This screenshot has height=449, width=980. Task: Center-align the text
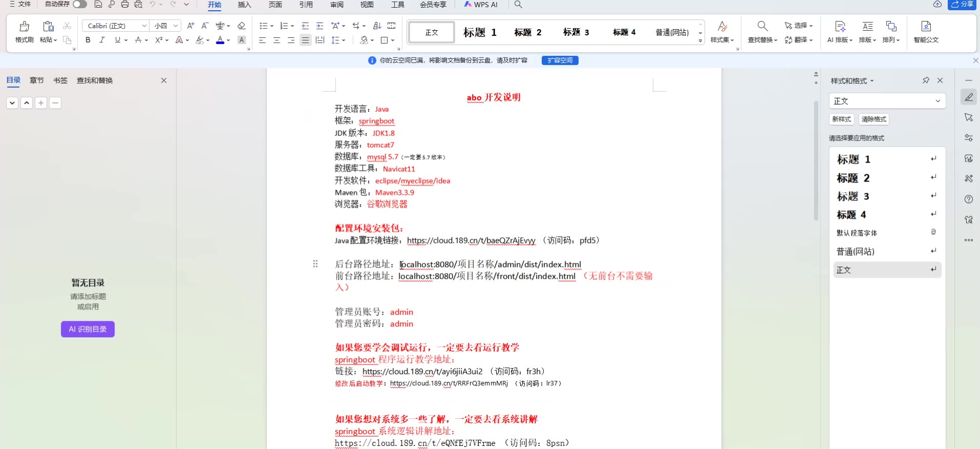click(x=277, y=40)
